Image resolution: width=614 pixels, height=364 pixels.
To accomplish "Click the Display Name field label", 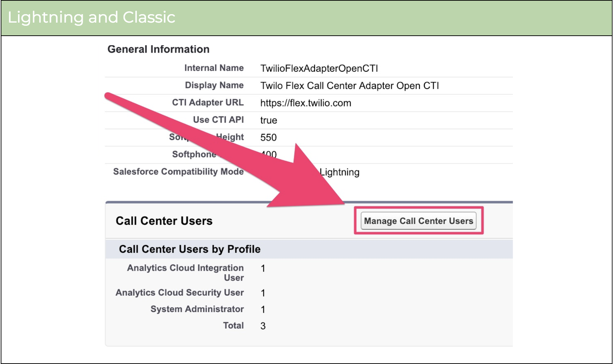I will pos(214,85).
